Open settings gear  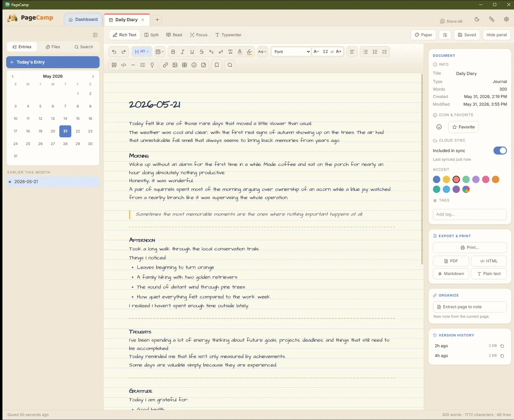pos(506,19)
